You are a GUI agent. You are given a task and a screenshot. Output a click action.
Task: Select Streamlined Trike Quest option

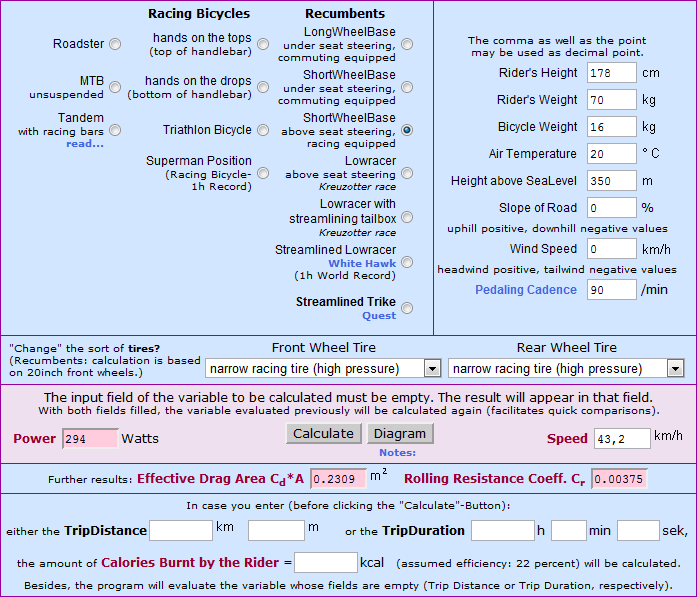pyautogui.click(x=407, y=308)
